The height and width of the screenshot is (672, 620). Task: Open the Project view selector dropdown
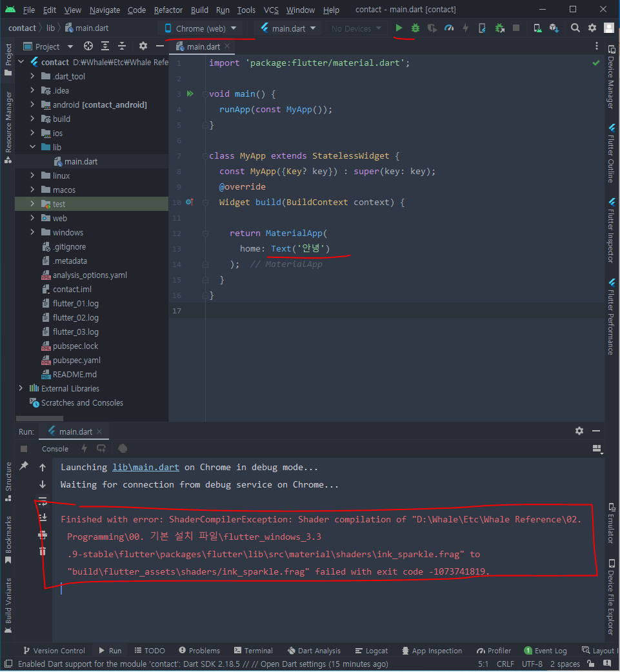[48, 46]
